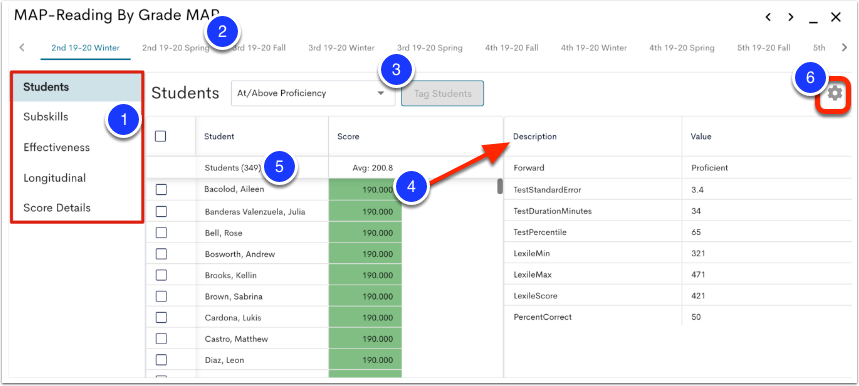Check the box for Brown, Sabrina
The width and height of the screenshot is (859, 386).
(x=161, y=296)
